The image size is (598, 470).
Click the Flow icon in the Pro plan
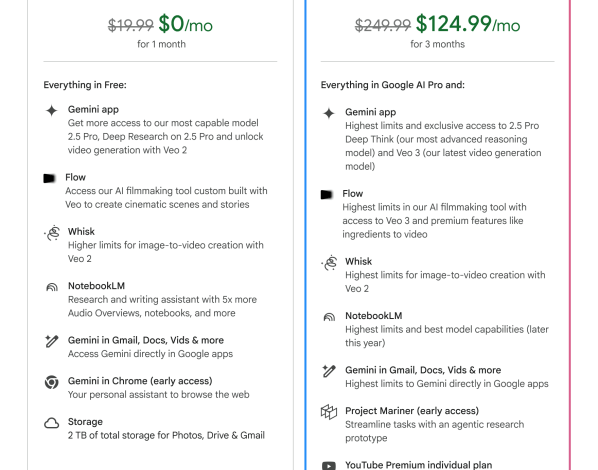pyautogui.click(x=50, y=178)
